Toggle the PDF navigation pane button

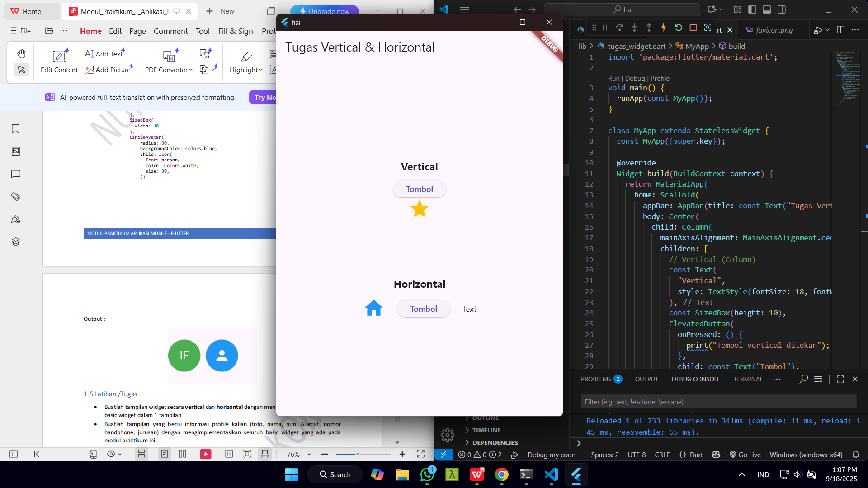[14, 454]
